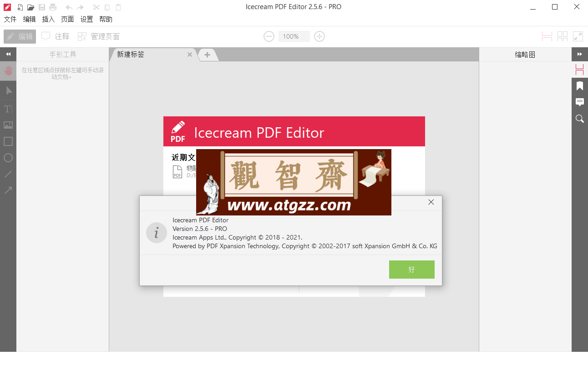Click the Save floppy-disk icon
Screen dimensions: 588x365
tap(42, 7)
